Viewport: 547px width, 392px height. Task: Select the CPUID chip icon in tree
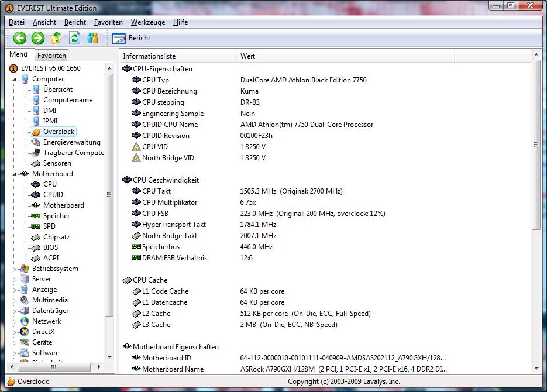36,195
